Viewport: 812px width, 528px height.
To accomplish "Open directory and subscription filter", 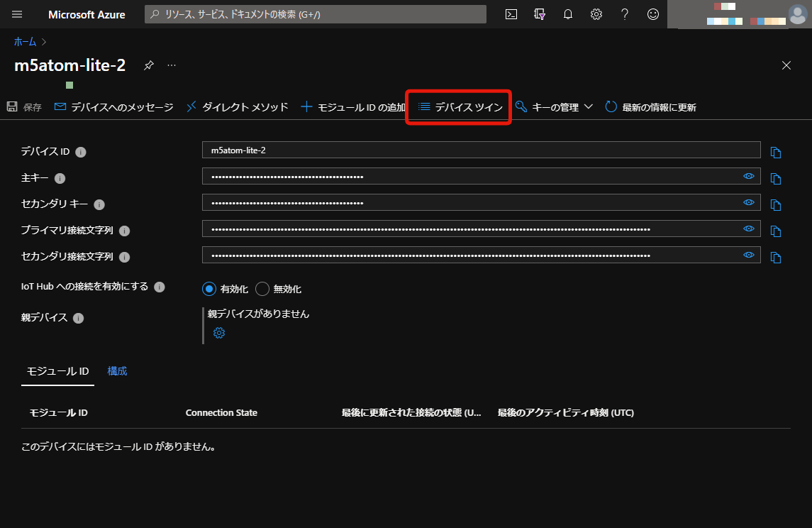I will click(540, 14).
